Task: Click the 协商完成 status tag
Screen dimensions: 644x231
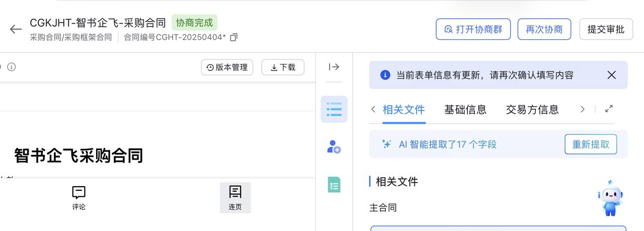Action: (x=194, y=23)
